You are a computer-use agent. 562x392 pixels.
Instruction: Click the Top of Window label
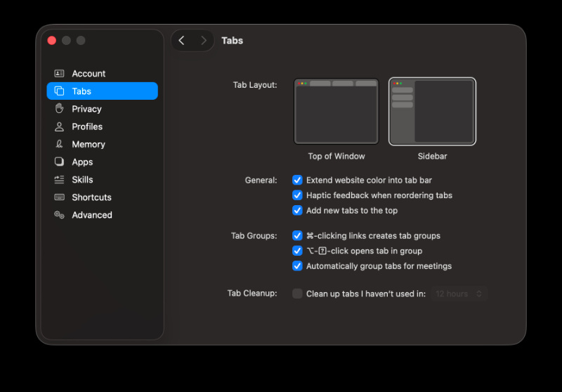click(336, 156)
